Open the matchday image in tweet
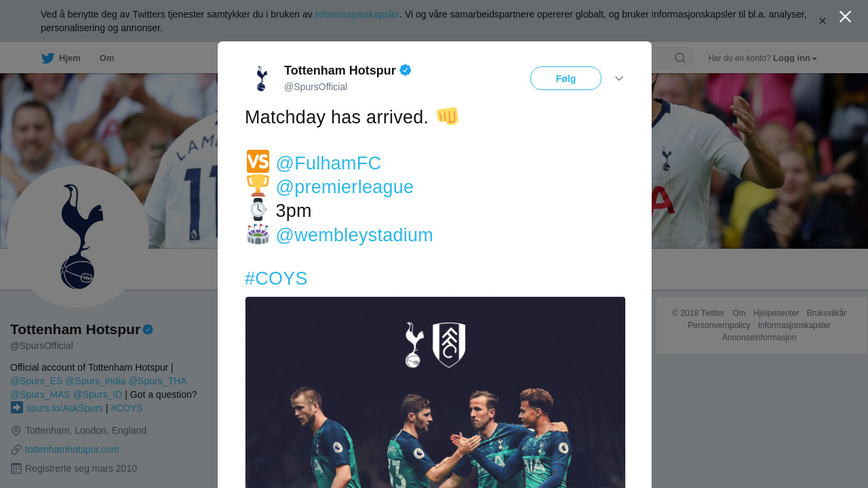 click(435, 393)
